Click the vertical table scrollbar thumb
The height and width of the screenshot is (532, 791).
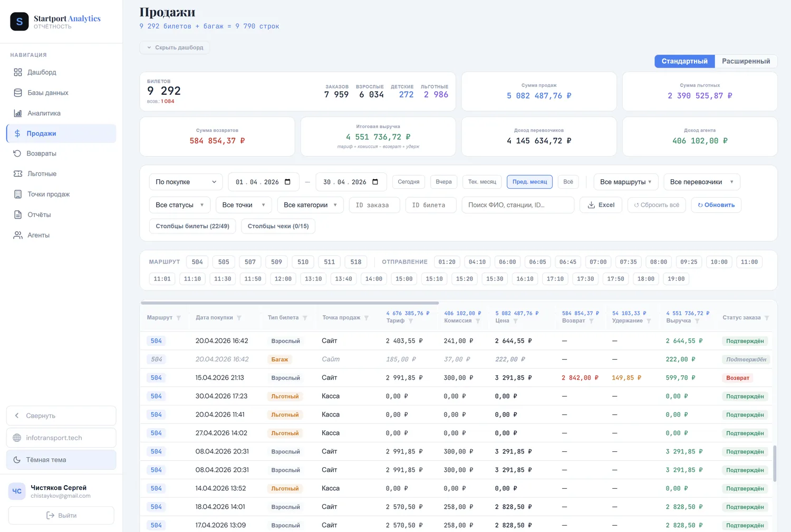pos(775,463)
